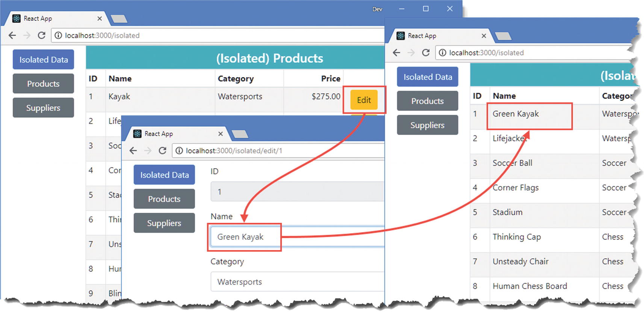644x312 pixels.
Task: Click reload icon in the rightmost browser window
Action: [426, 53]
